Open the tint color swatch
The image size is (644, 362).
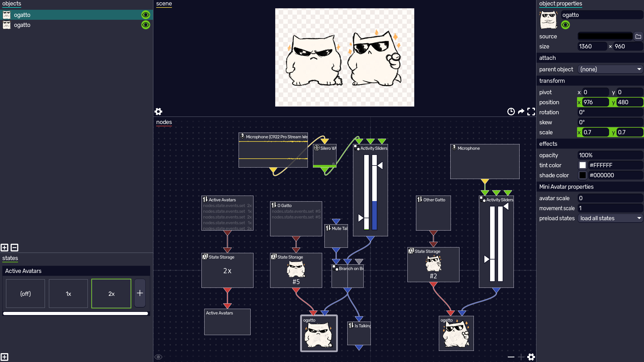click(x=582, y=165)
